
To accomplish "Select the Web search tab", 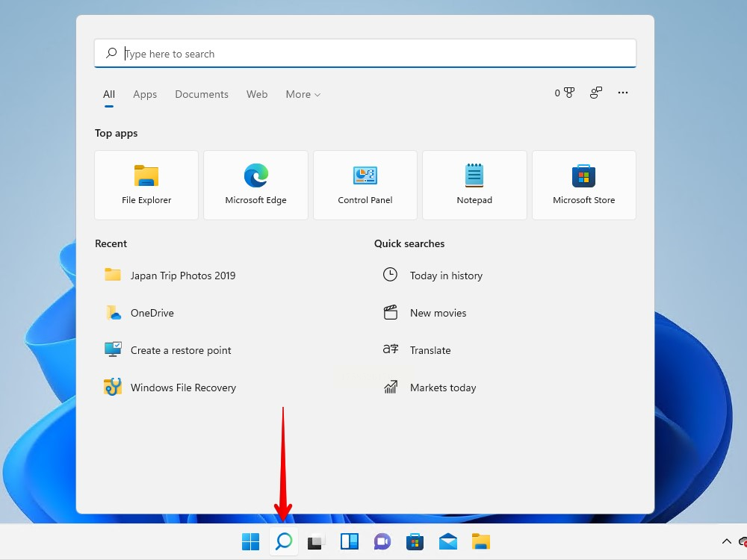I will click(x=257, y=95).
